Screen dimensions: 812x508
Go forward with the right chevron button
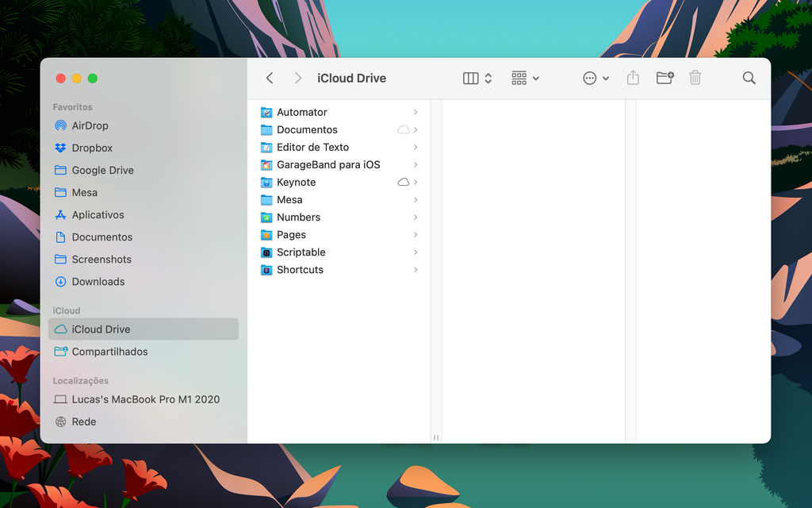(298, 79)
